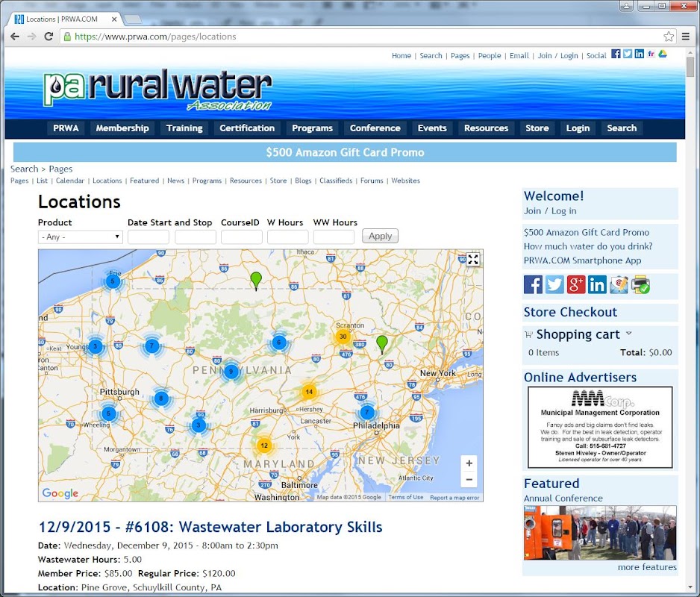
Task: Share via sidebar Facebook icon
Action: 533,284
